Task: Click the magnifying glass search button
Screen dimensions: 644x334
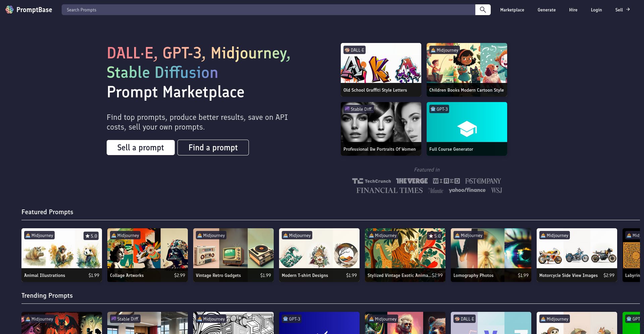Action: (x=483, y=10)
